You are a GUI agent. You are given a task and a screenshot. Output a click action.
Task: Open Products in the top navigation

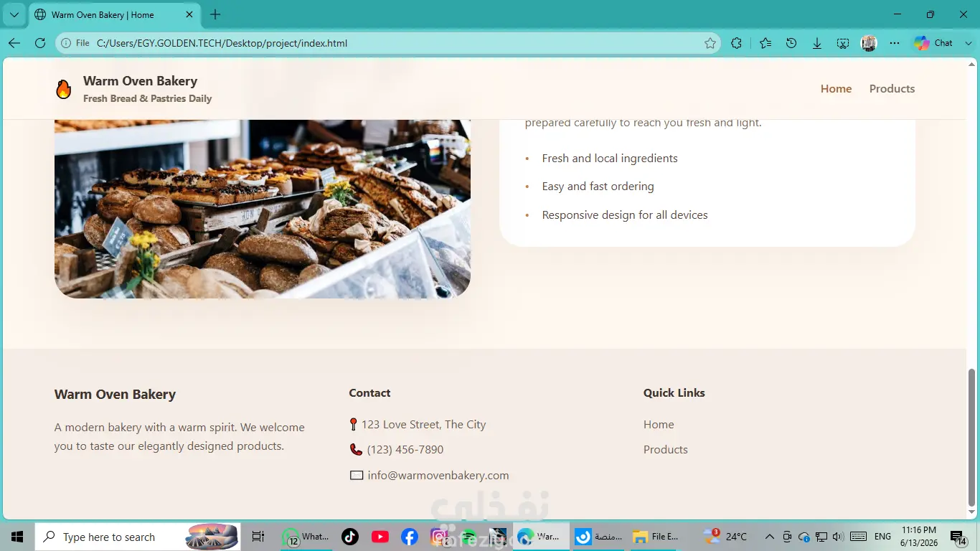pyautogui.click(x=892, y=89)
